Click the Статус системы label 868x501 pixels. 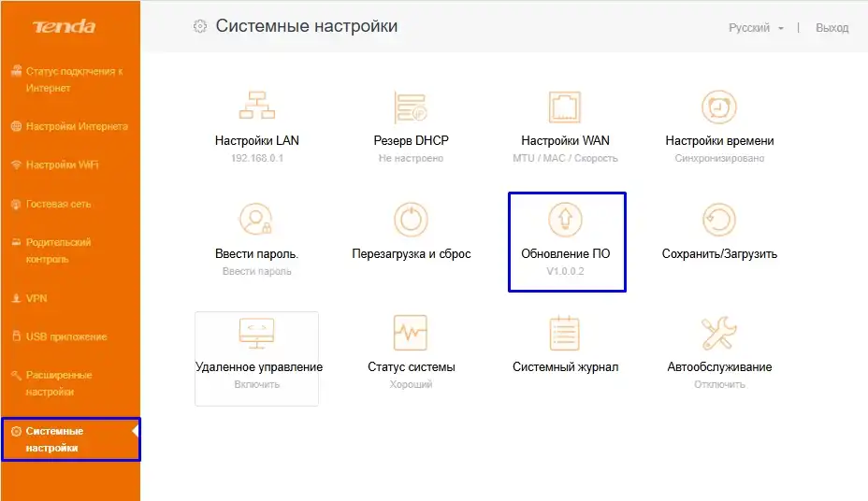pyautogui.click(x=411, y=366)
